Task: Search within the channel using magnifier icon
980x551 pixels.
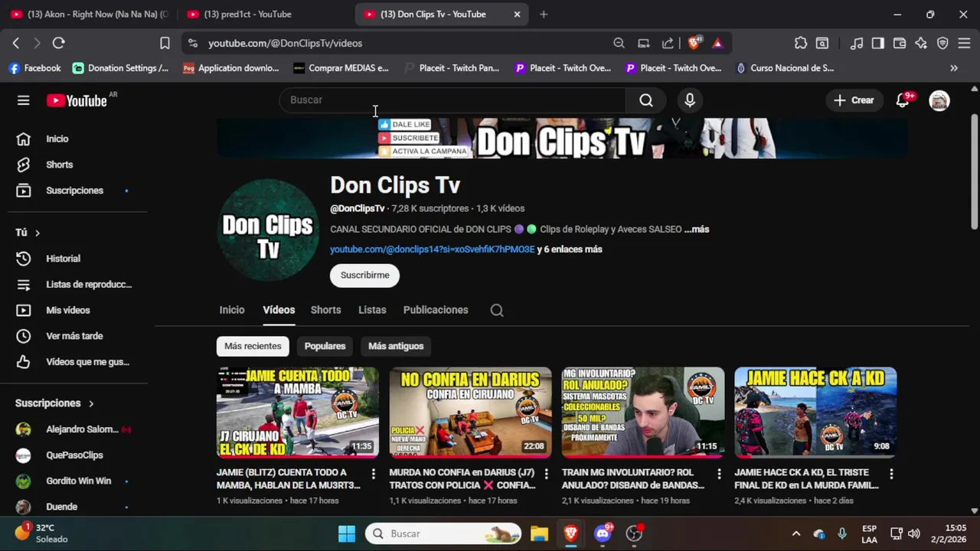Action: 497,310
